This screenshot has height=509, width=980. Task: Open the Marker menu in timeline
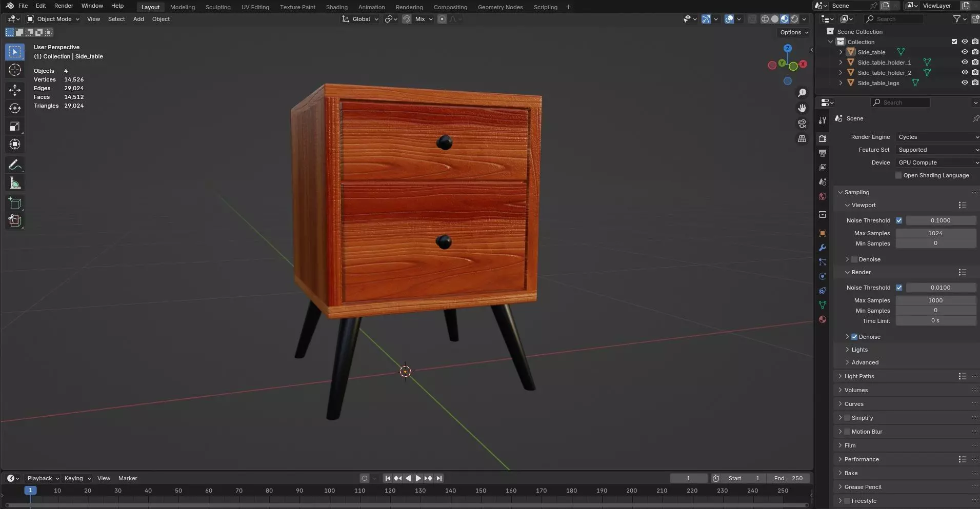click(x=128, y=478)
